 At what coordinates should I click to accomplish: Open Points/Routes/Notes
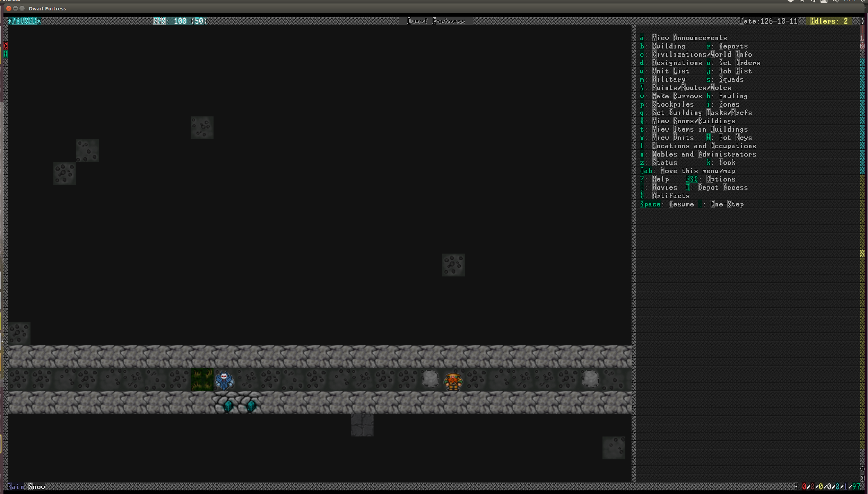click(685, 88)
